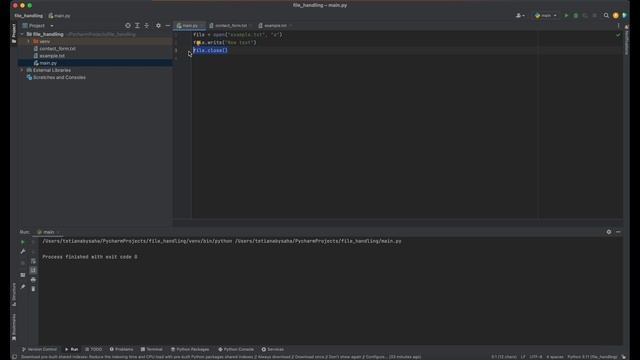Viewport: 640px width, 360px height.
Task: Hide the Run tool window
Action: (618, 232)
